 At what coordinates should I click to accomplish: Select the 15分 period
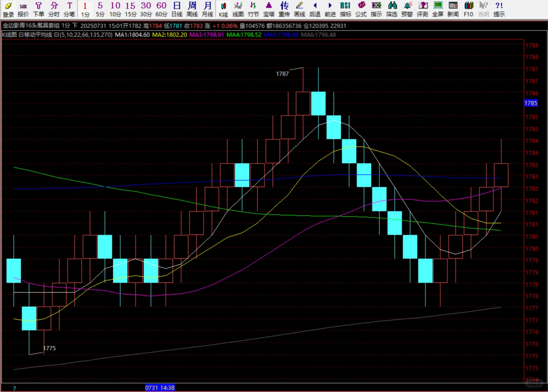pos(131,9)
